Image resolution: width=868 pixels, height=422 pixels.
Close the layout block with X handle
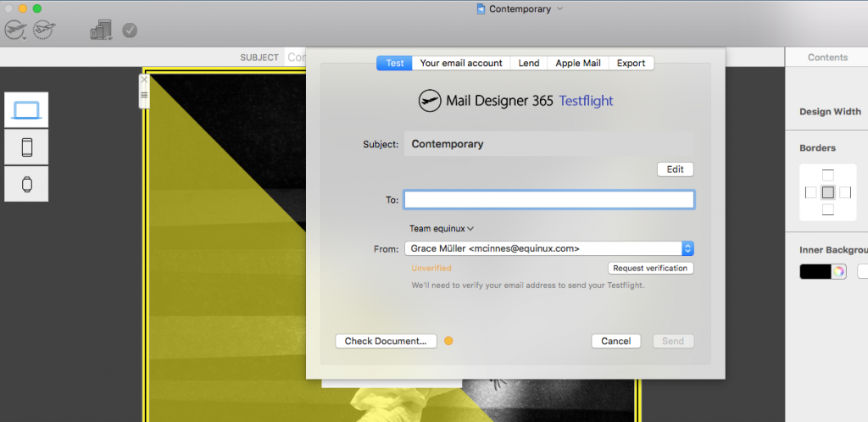(x=144, y=80)
